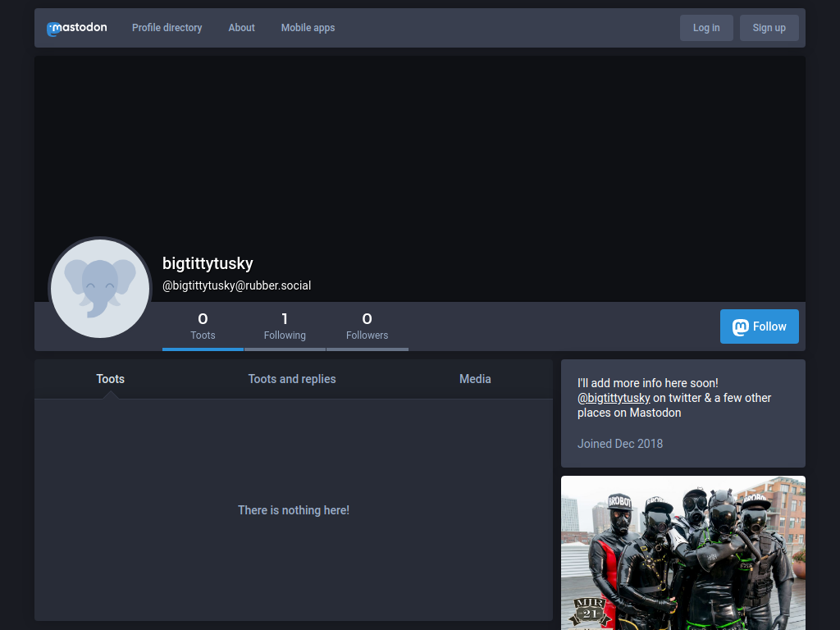Go to the About page
Image resolution: width=840 pixels, height=630 pixels.
point(242,28)
